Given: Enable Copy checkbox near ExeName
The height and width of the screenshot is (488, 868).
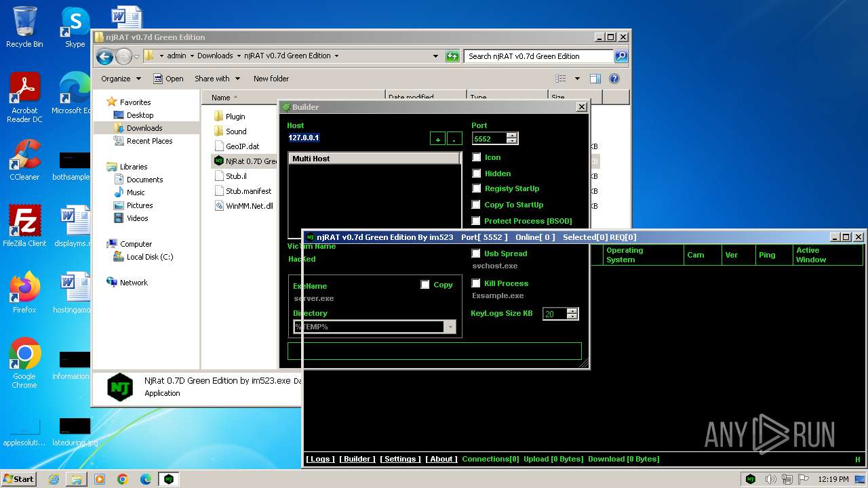Looking at the screenshot, I should point(425,285).
